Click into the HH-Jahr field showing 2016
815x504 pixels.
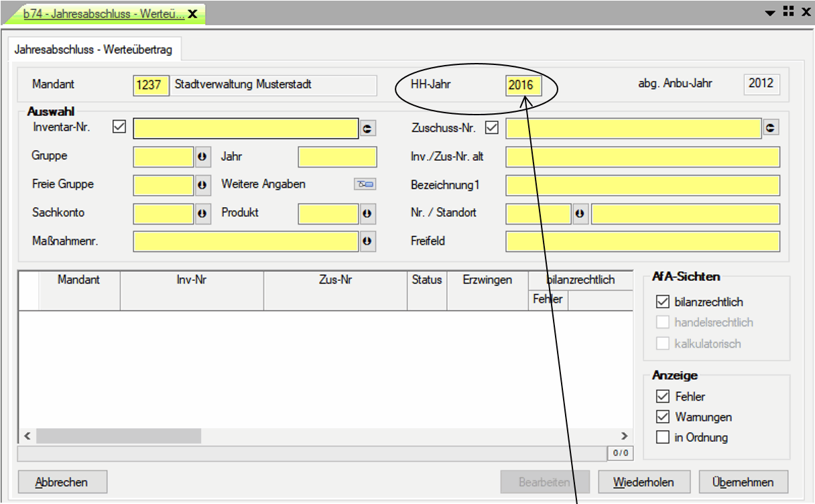(522, 85)
